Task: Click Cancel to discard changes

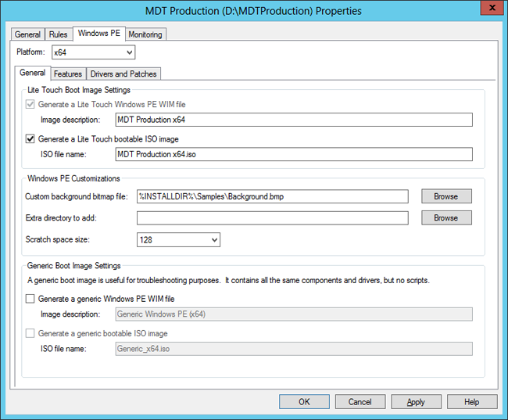Action: (360, 401)
